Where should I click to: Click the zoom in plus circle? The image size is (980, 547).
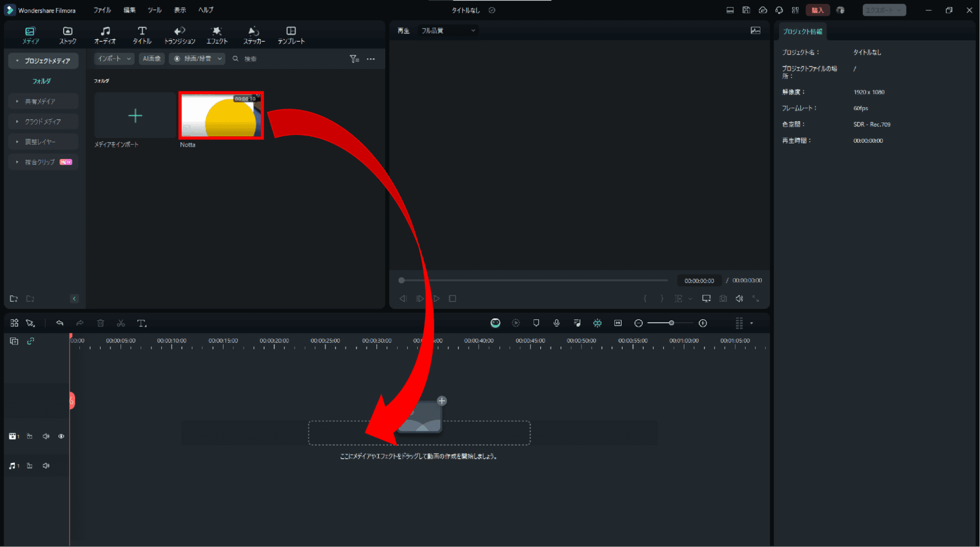703,323
